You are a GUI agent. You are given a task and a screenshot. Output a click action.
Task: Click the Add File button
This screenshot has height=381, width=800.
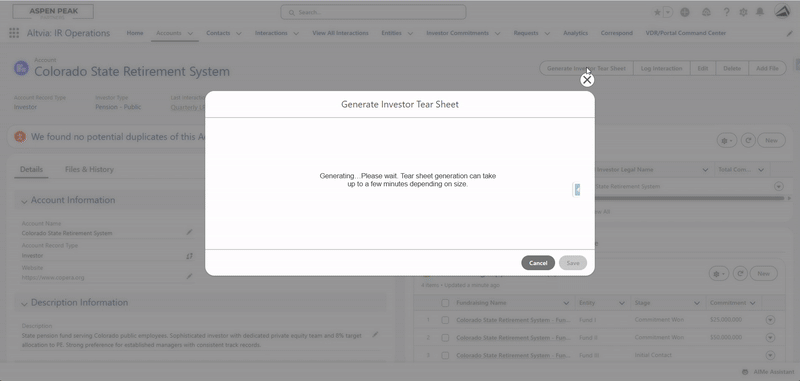click(767, 68)
